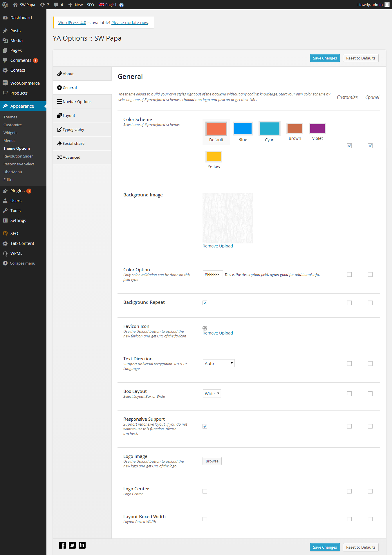
Task: Click the Contact gear icon
Action: pos(5,70)
